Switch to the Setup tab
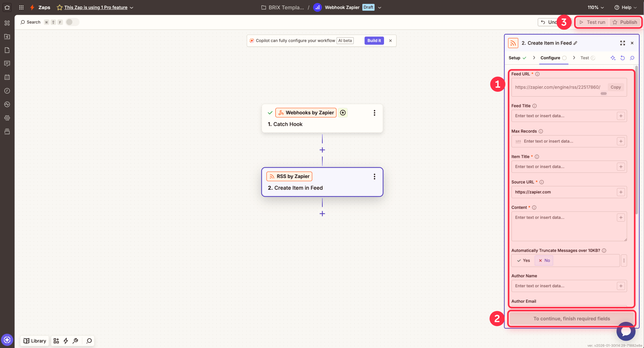 tap(518, 58)
